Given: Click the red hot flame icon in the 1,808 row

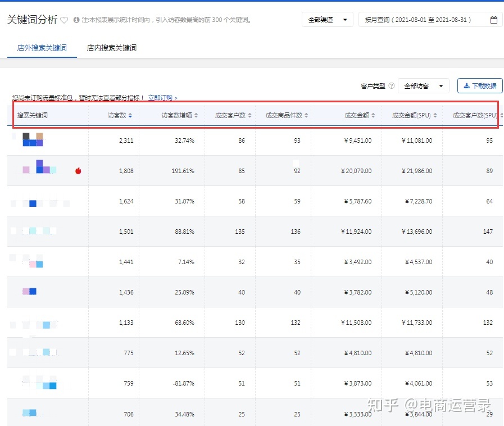Looking at the screenshot, I should pyautogui.click(x=78, y=171).
